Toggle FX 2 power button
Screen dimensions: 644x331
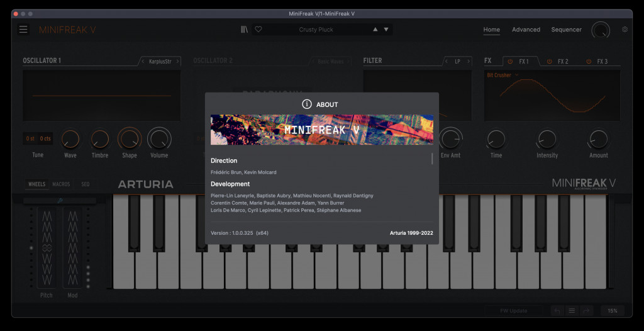pyautogui.click(x=549, y=61)
